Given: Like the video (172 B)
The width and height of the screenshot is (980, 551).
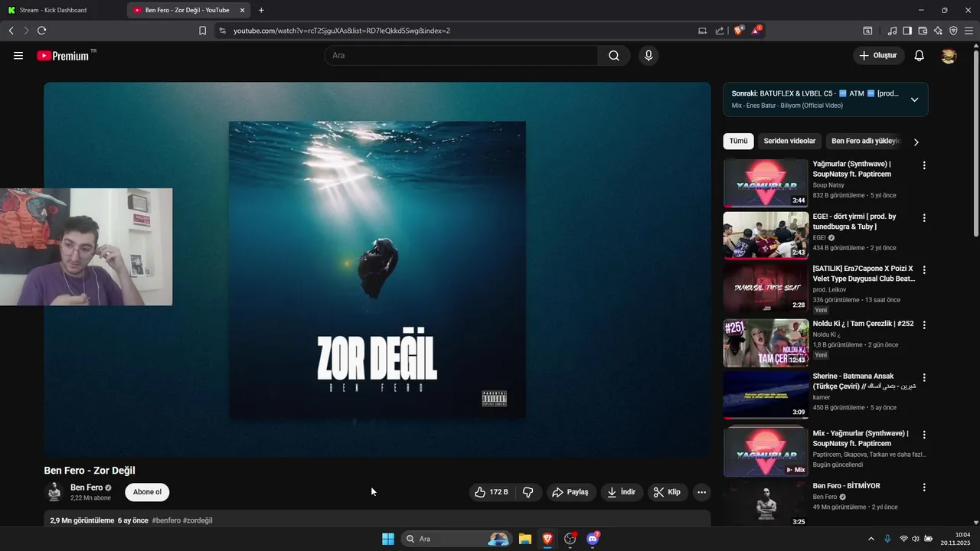Looking at the screenshot, I should tap(491, 492).
